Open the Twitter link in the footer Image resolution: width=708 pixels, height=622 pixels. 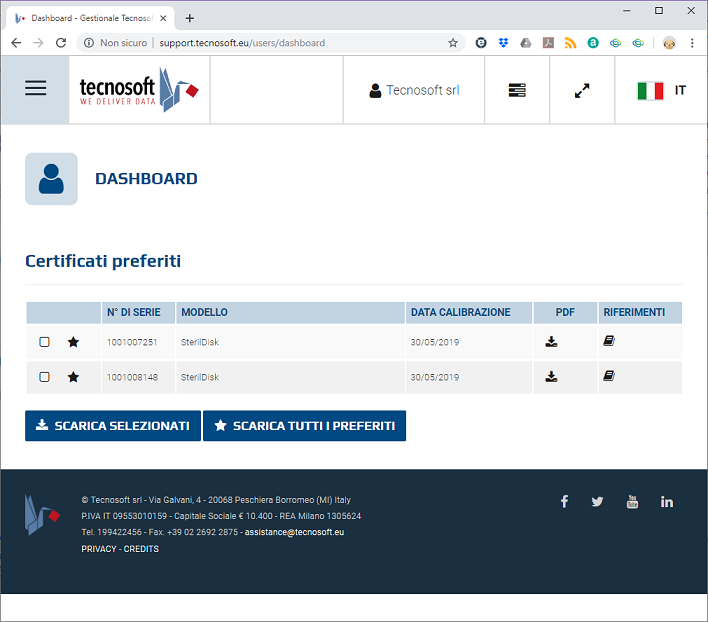tap(597, 501)
